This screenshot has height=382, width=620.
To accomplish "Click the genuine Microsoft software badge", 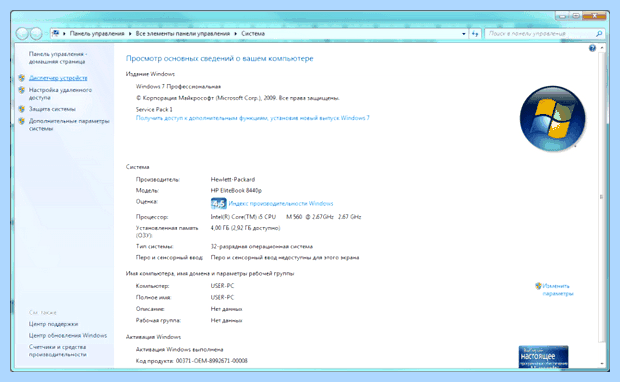I will [543, 357].
